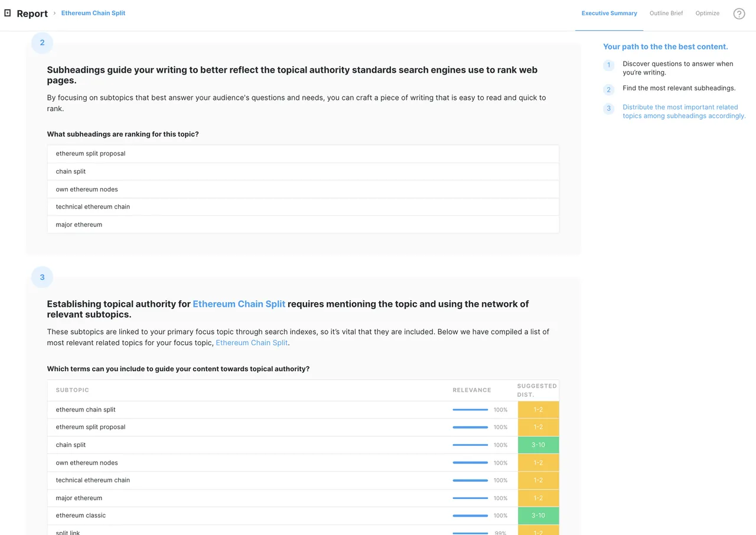Click Ethereum Chain Split link in section 3 heading
The image size is (756, 535).
(239, 304)
